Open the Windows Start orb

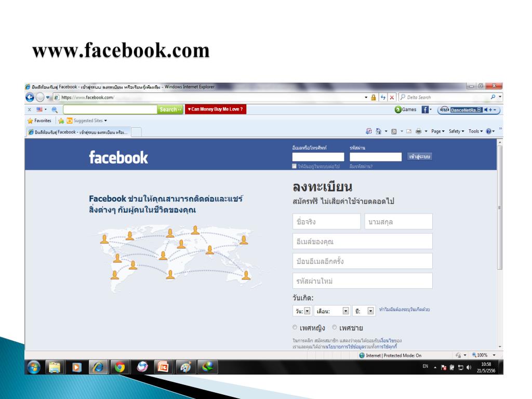(x=34, y=367)
